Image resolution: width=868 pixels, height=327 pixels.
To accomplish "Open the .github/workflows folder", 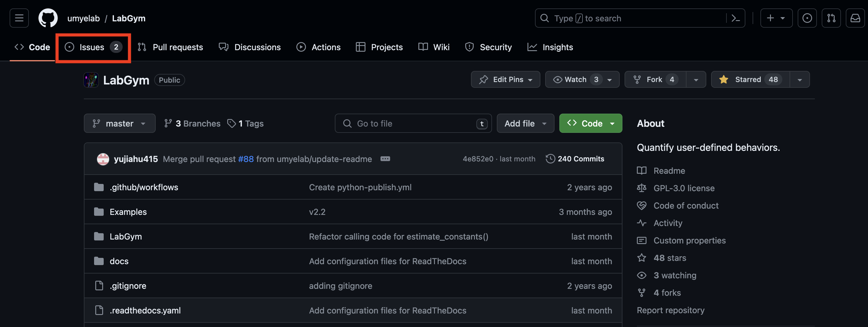I will point(144,187).
